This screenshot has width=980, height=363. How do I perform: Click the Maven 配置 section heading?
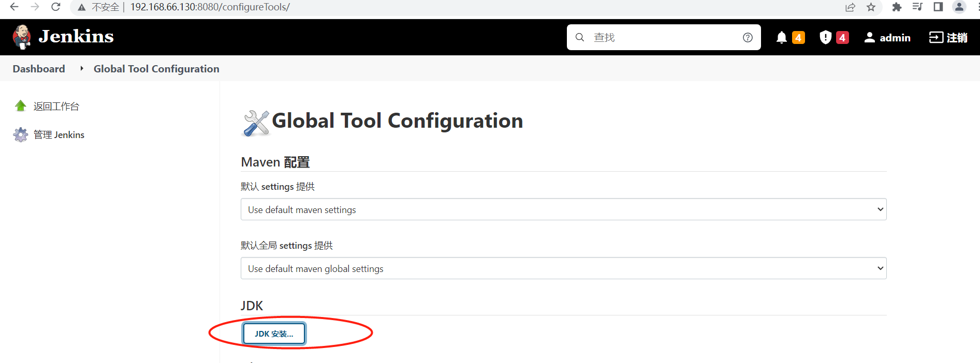[x=275, y=162]
